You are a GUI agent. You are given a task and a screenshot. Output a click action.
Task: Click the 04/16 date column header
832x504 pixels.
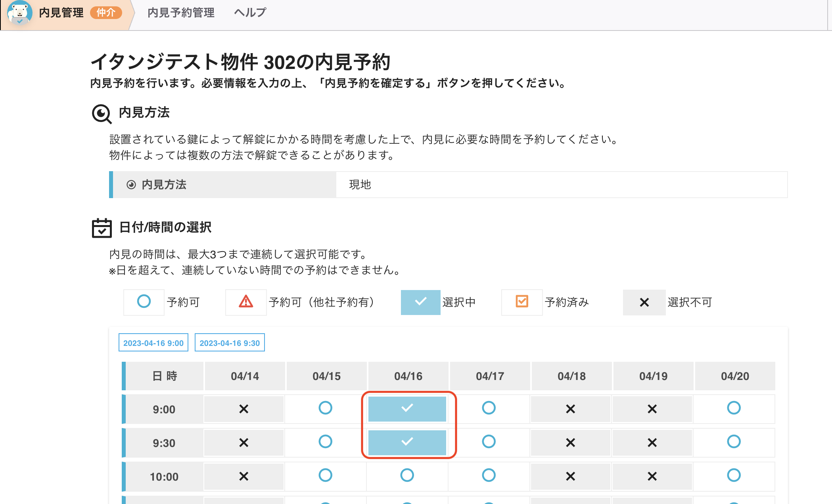coord(408,376)
